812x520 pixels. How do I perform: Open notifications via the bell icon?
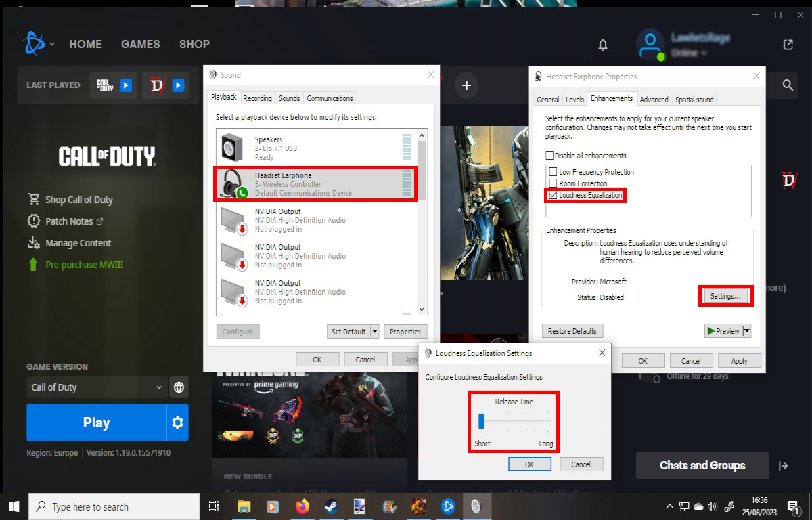tap(602, 44)
